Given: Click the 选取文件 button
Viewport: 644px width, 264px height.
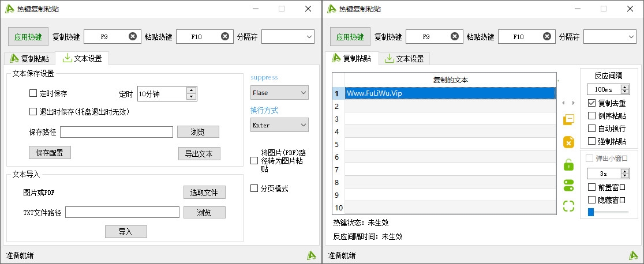Looking at the screenshot, I should click(204, 193).
